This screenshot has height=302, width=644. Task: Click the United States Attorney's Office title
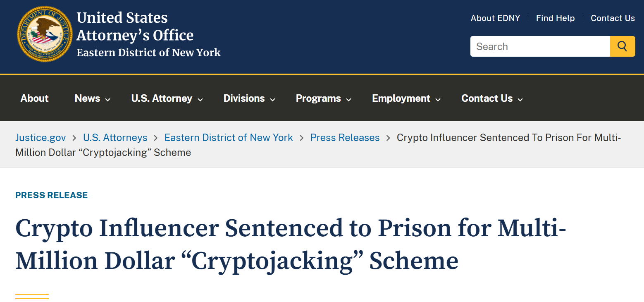coord(135,26)
